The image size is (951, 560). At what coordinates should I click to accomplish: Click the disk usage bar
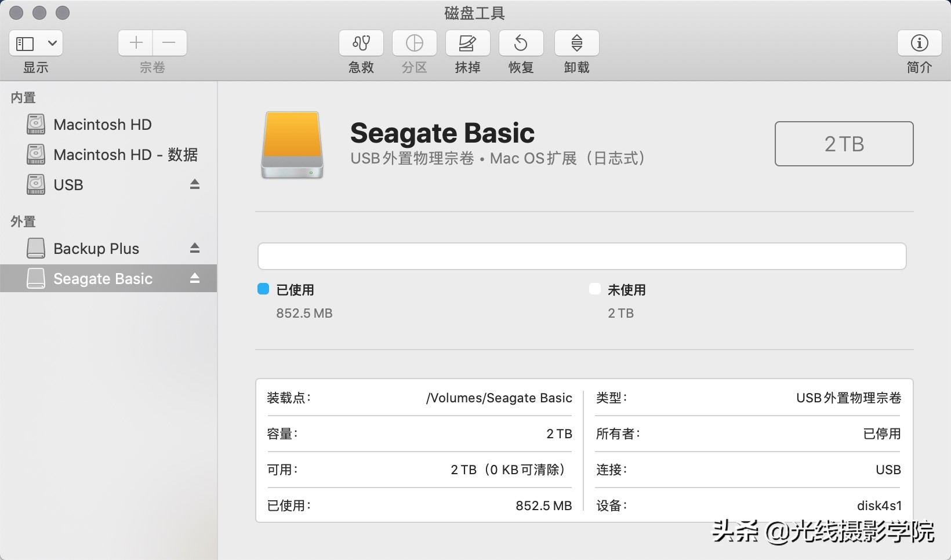click(x=582, y=256)
